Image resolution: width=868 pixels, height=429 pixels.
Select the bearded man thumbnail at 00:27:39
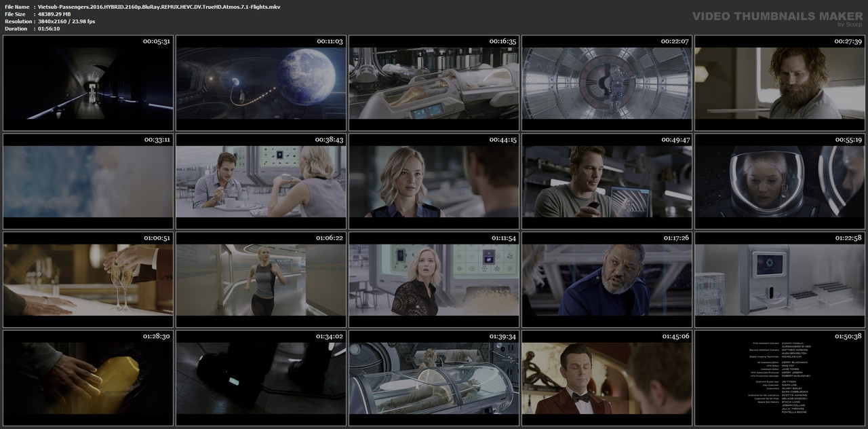click(780, 83)
